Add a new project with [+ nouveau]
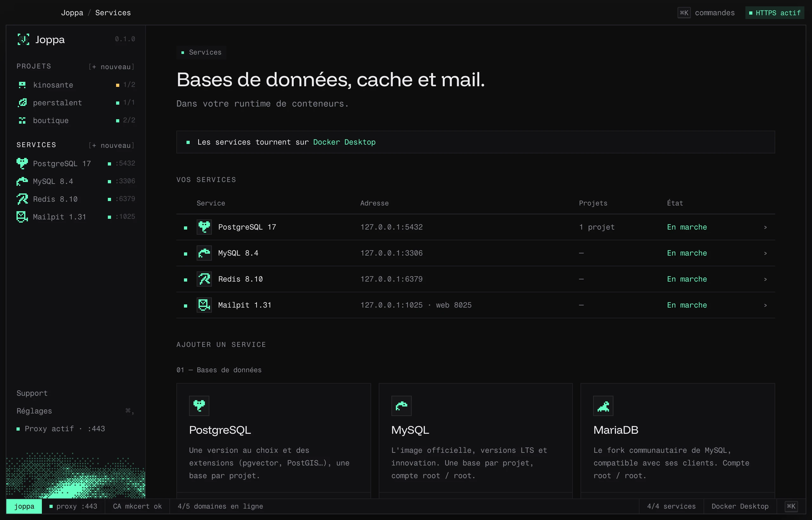Screen dimensions: 812x520 (x=111, y=67)
